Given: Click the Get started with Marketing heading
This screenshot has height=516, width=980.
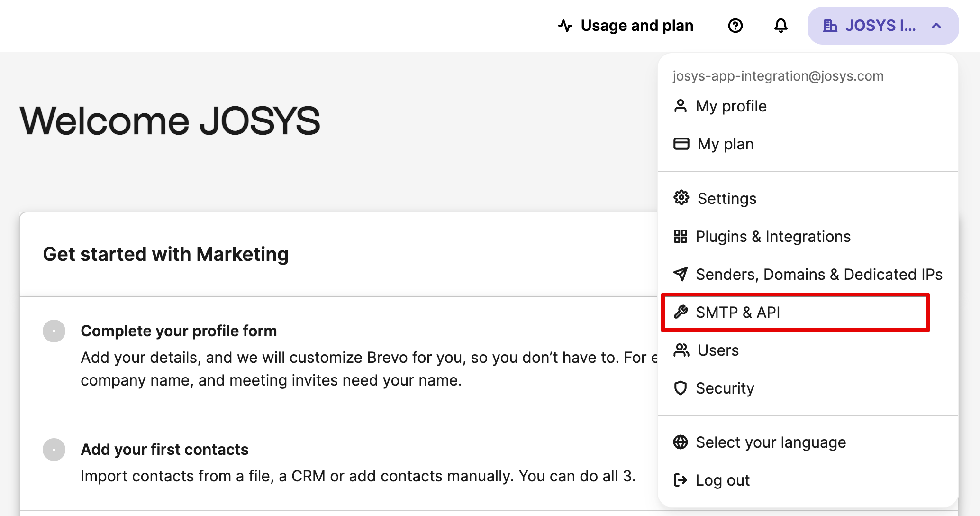Looking at the screenshot, I should (166, 254).
